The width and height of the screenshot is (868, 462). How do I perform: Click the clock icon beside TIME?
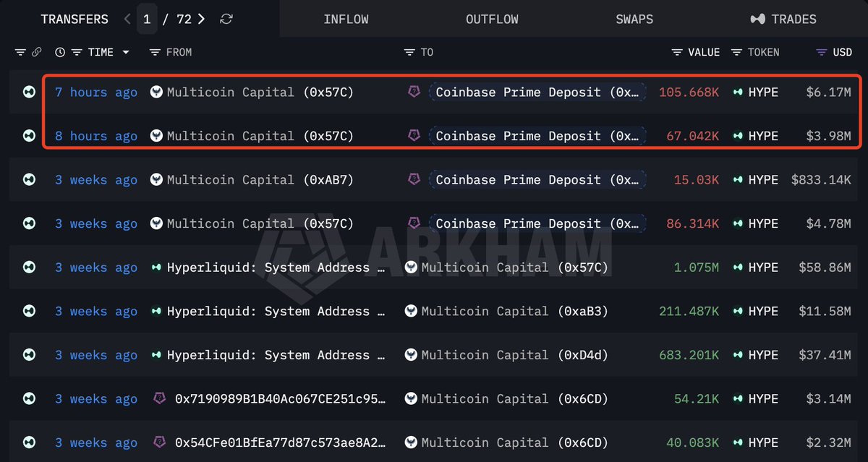pyautogui.click(x=60, y=52)
